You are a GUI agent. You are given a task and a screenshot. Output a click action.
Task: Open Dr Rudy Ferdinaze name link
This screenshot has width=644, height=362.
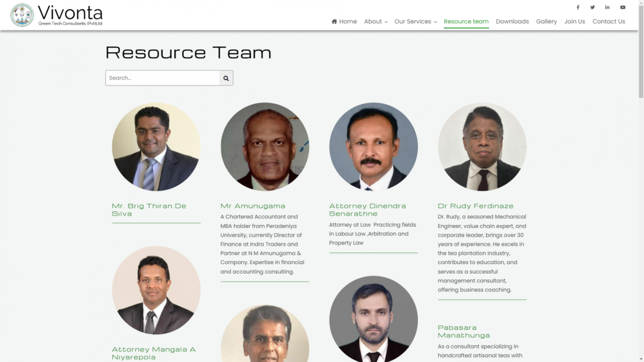475,206
